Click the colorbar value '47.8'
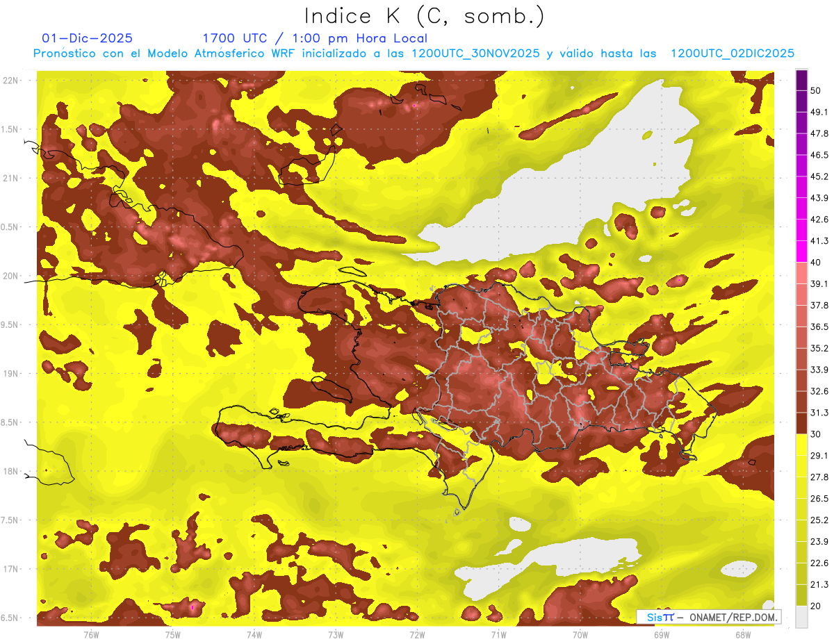Screen dimensions: 834x644 819,133
